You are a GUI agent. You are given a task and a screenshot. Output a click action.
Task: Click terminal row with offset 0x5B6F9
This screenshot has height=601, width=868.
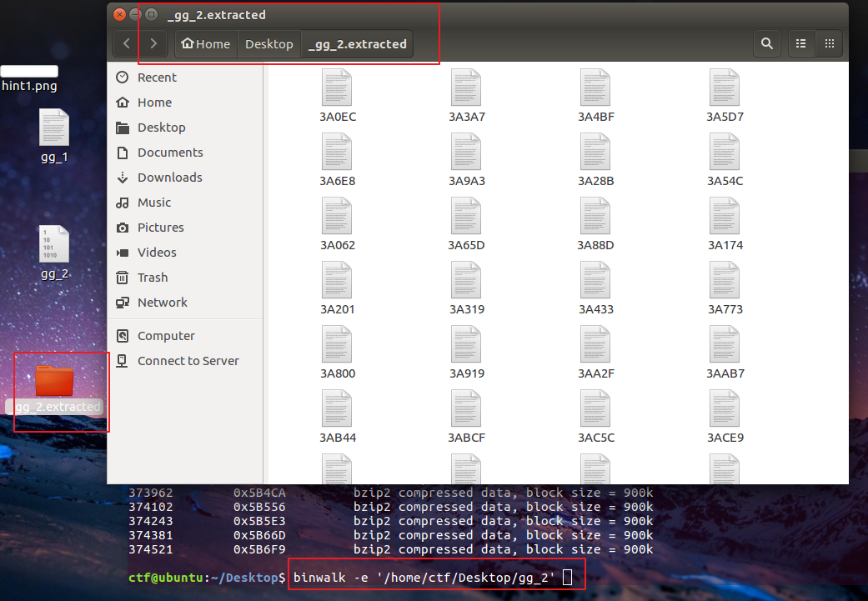(x=391, y=549)
